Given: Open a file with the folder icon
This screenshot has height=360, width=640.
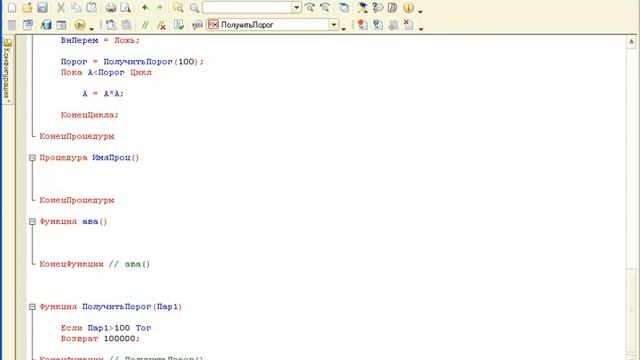Looking at the screenshot, I should [27, 7].
